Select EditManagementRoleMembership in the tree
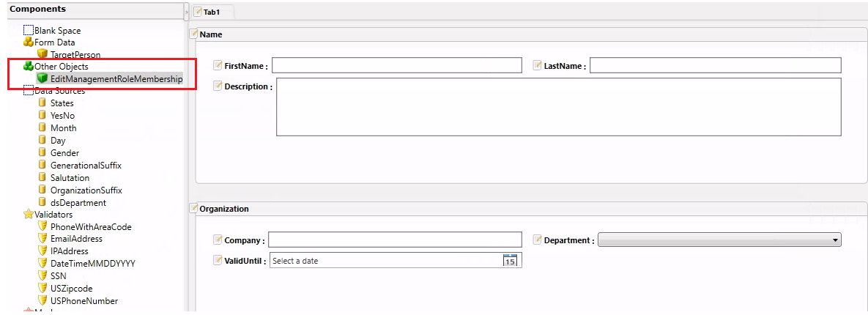This screenshot has width=868, height=315. click(x=116, y=79)
